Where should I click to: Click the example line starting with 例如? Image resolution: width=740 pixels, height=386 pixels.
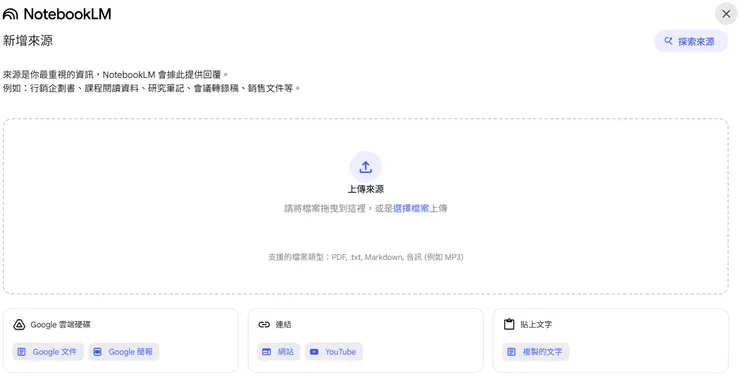tap(151, 88)
